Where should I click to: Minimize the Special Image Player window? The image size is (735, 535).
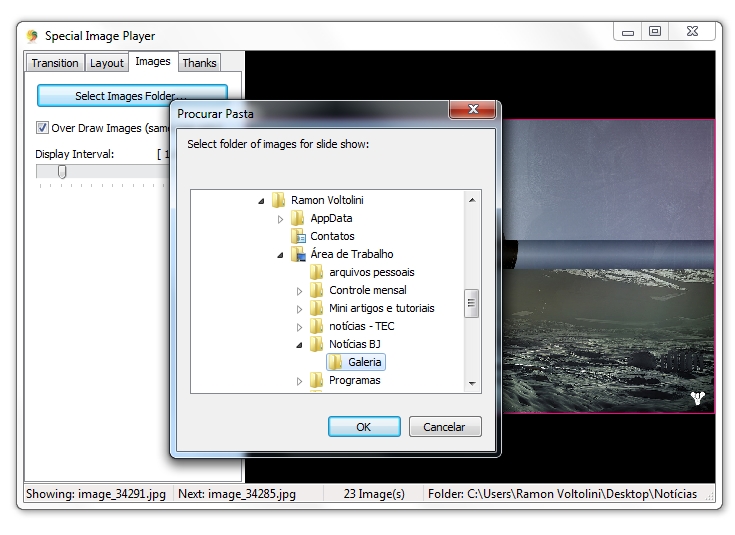(628, 32)
